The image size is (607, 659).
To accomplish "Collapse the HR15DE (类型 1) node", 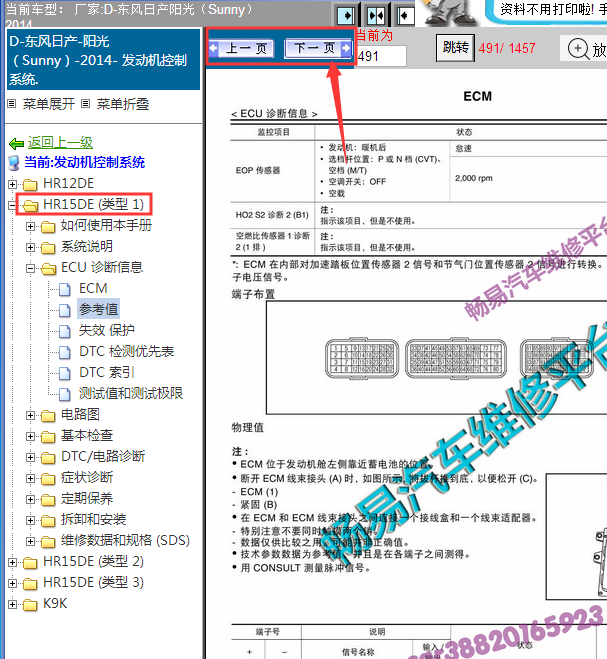I will coord(12,205).
